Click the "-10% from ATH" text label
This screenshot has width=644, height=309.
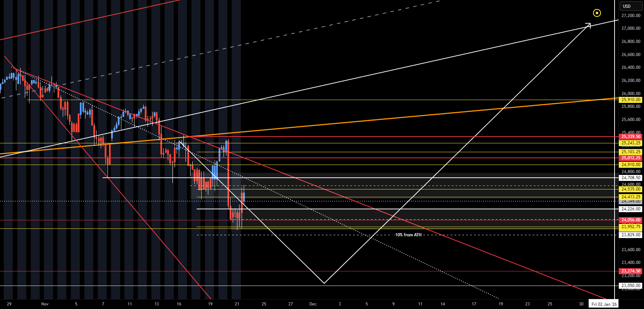(x=408, y=235)
